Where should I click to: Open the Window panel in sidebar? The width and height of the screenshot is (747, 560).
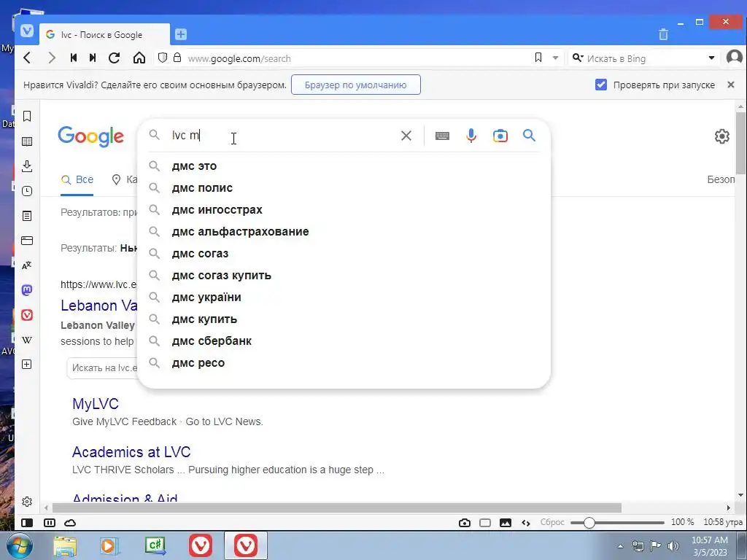(27, 241)
